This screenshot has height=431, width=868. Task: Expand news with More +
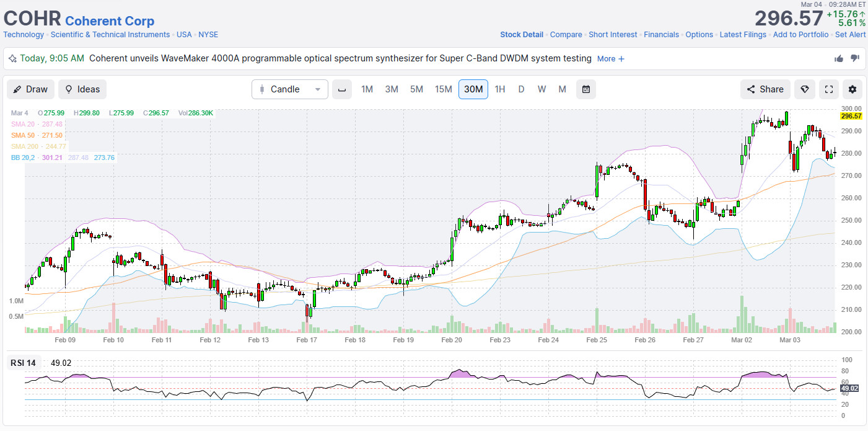(610, 59)
